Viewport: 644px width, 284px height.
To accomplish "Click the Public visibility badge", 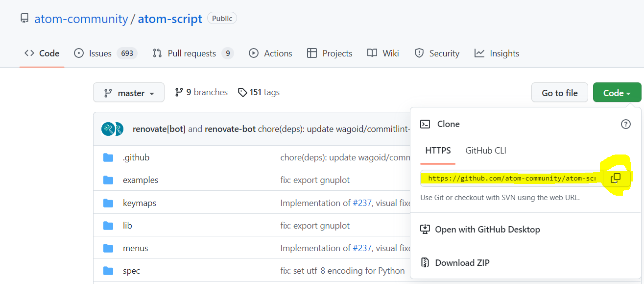I will (222, 18).
